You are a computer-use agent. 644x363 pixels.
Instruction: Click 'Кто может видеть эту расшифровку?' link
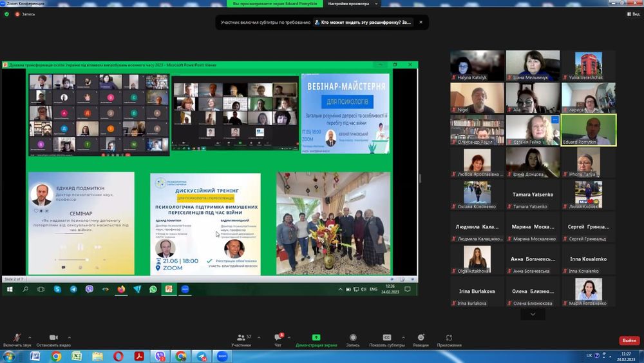pos(362,22)
